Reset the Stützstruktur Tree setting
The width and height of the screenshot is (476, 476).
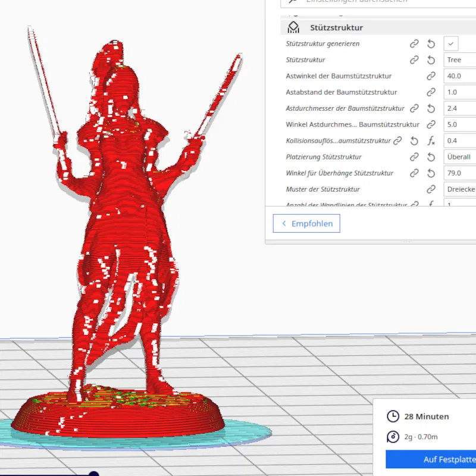(x=431, y=60)
